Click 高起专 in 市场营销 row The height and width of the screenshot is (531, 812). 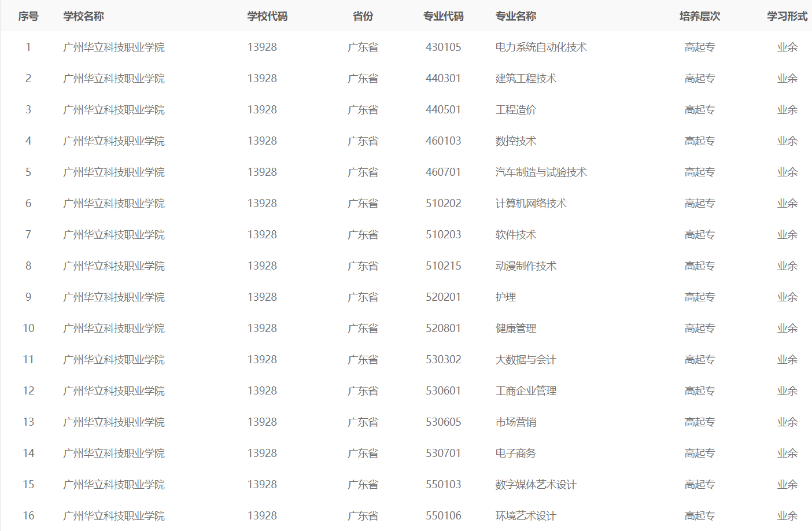pyautogui.click(x=700, y=422)
